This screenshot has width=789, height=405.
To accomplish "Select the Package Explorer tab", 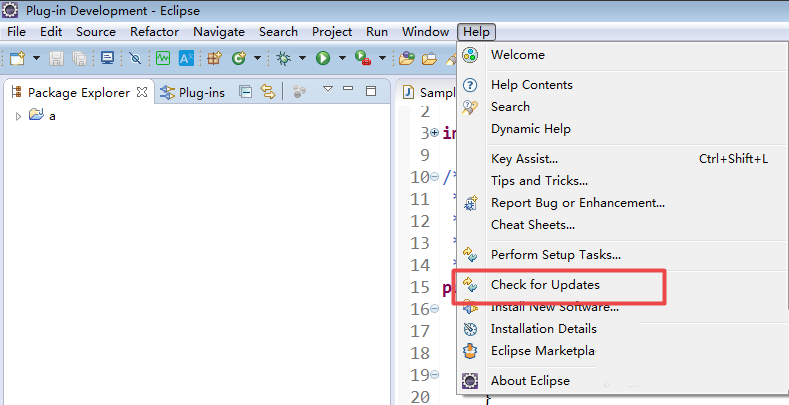I will 78,93.
